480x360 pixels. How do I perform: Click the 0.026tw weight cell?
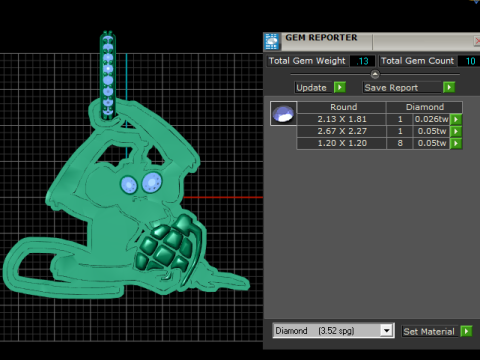coord(432,119)
